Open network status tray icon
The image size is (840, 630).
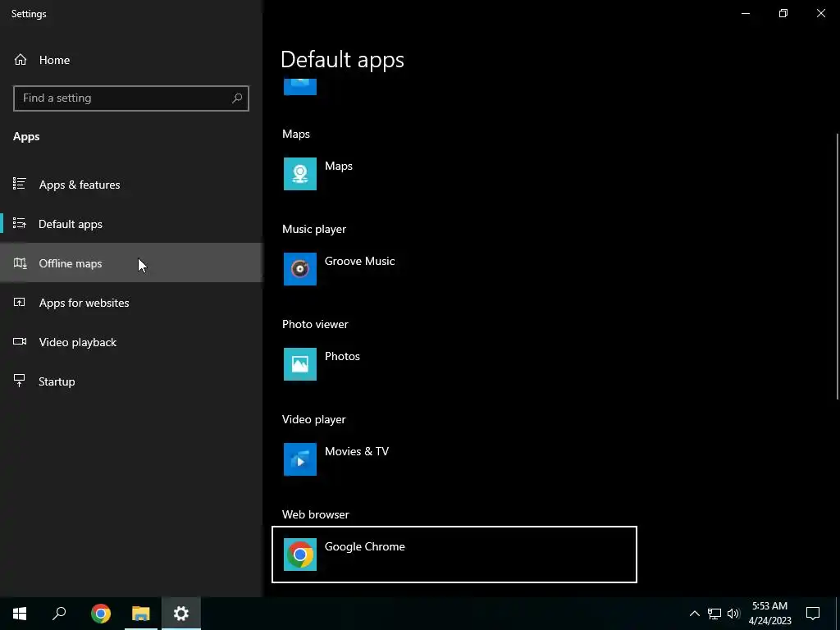click(714, 614)
